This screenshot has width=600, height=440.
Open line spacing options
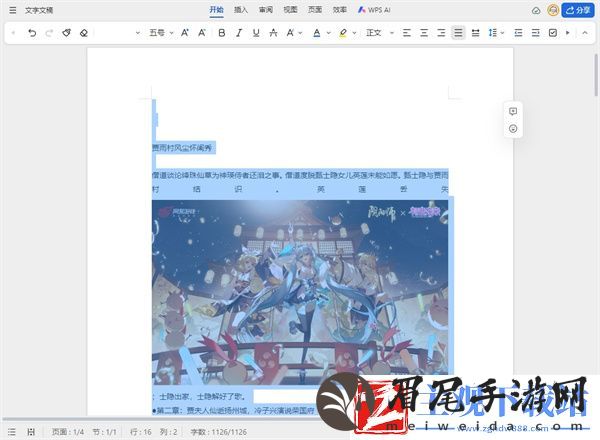point(492,33)
